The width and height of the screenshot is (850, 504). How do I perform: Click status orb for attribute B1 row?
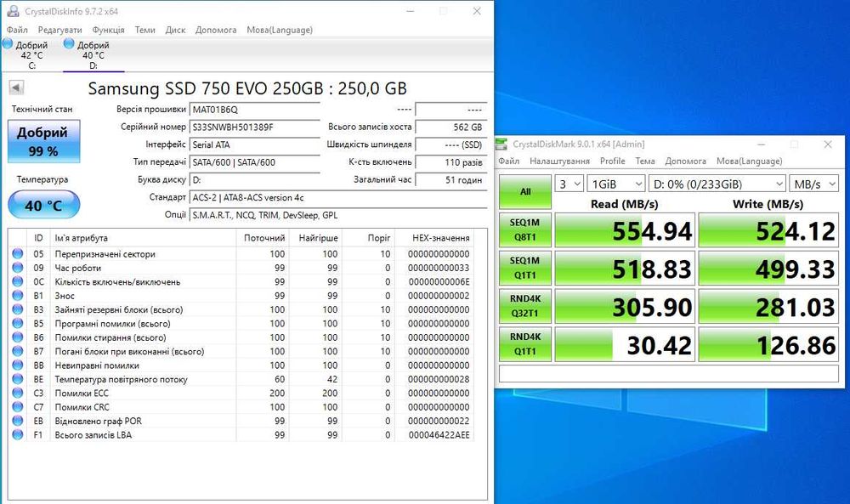tap(17, 296)
